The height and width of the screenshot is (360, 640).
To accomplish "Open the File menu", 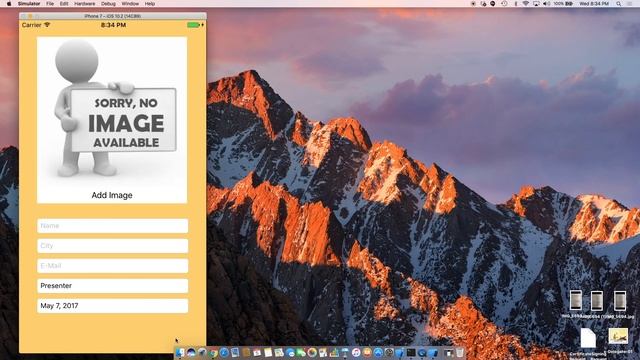I will (x=50, y=4).
